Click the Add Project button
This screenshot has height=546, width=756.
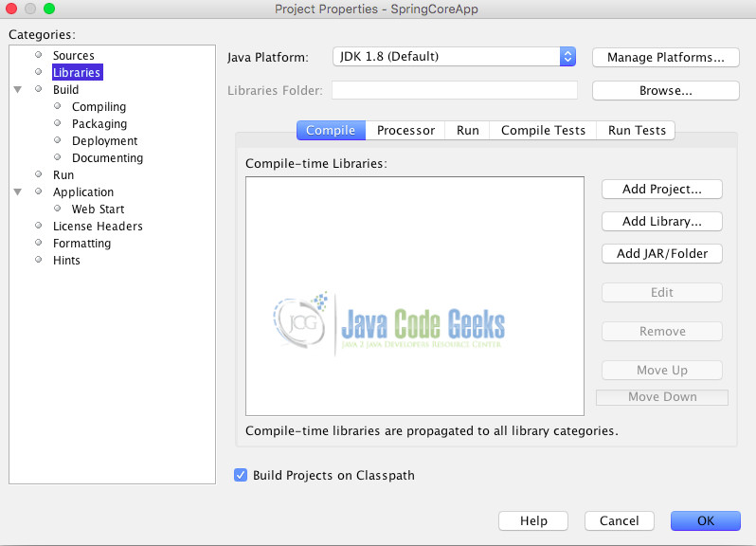tap(662, 189)
